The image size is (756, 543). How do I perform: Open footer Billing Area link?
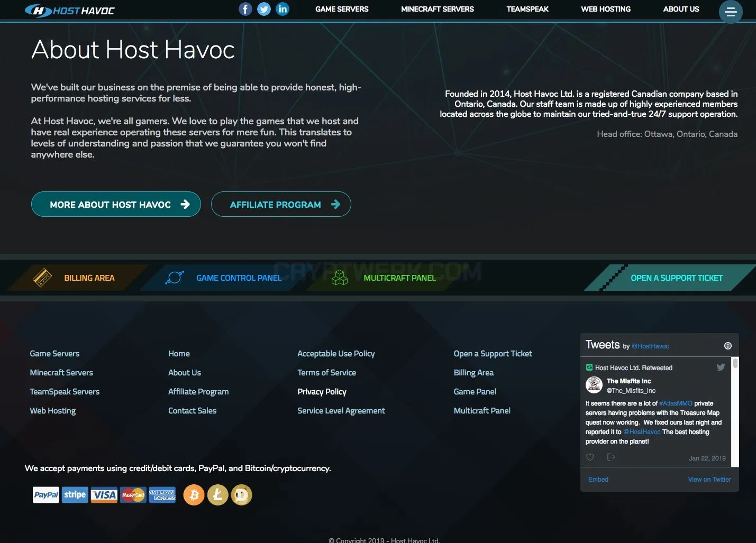click(473, 373)
